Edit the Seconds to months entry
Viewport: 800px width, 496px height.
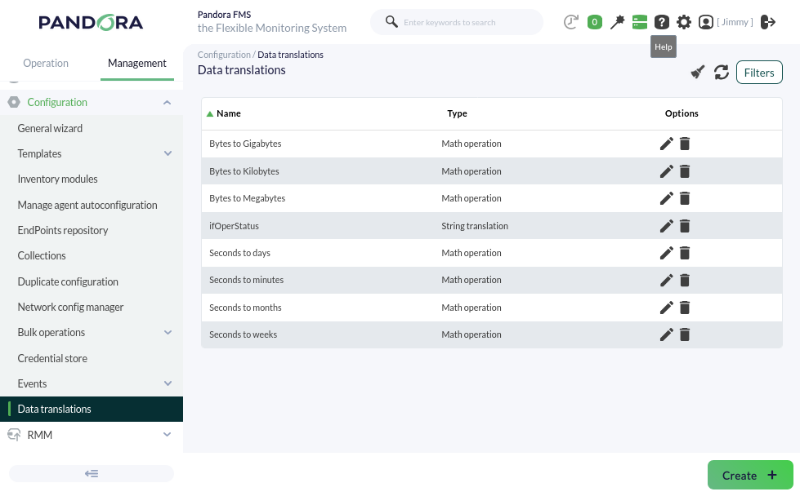(666, 308)
